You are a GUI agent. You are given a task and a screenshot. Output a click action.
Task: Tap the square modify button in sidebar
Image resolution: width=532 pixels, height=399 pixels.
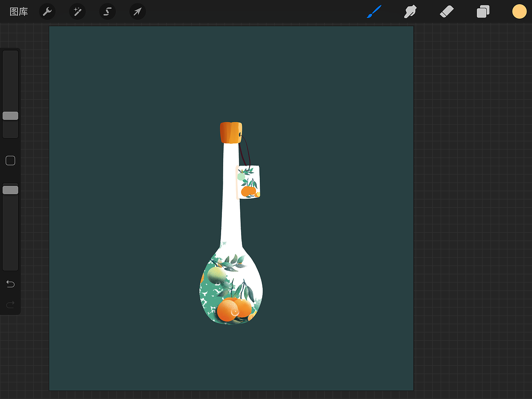[x=10, y=160]
